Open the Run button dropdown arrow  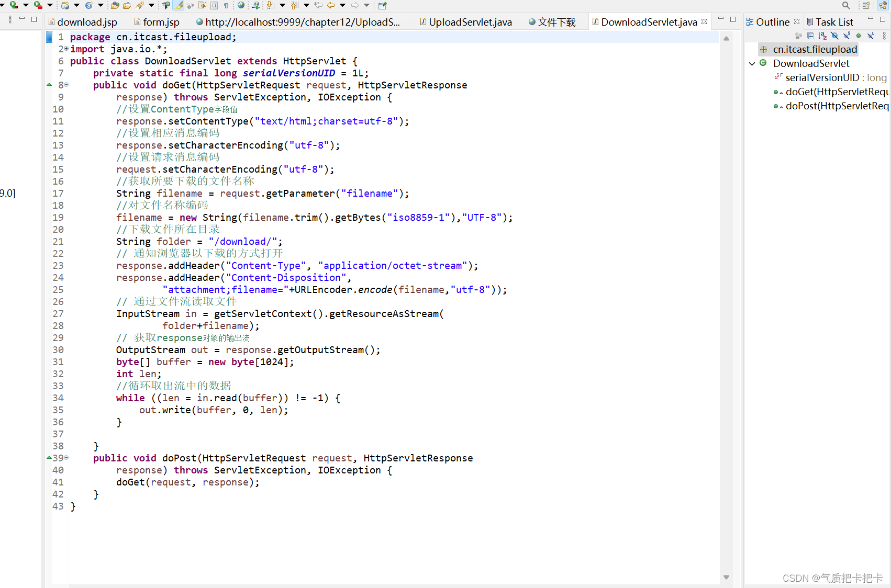tap(26, 5)
